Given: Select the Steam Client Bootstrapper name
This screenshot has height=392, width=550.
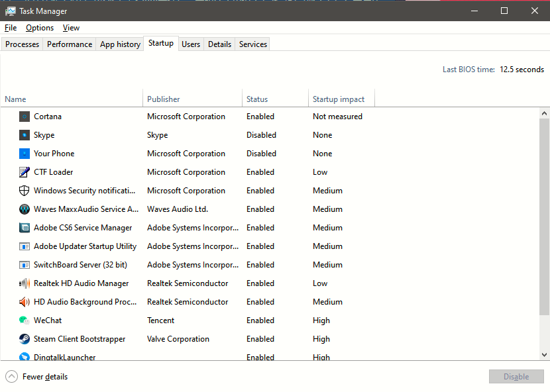Looking at the screenshot, I should (x=80, y=339).
